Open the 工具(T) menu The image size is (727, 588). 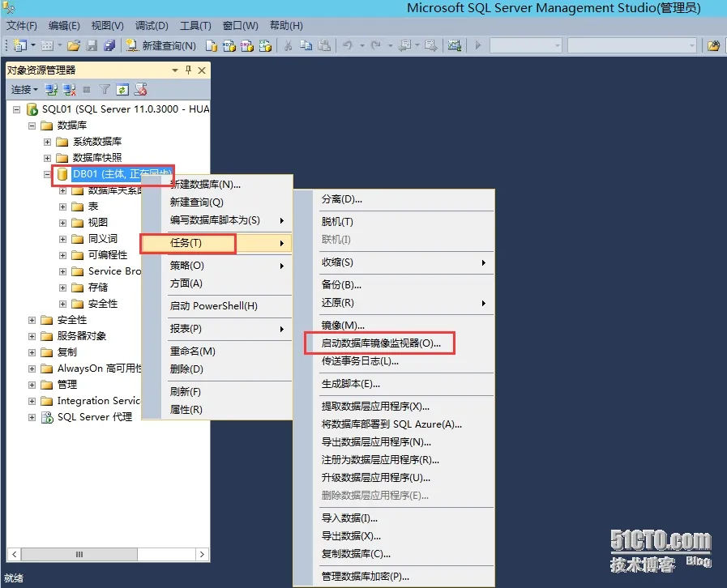195,25
